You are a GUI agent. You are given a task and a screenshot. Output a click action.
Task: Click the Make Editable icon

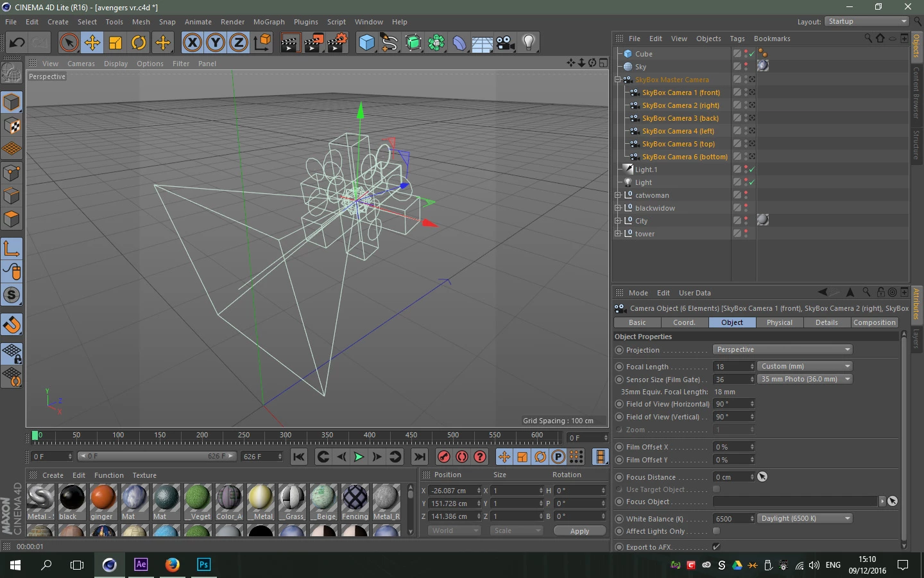point(12,73)
